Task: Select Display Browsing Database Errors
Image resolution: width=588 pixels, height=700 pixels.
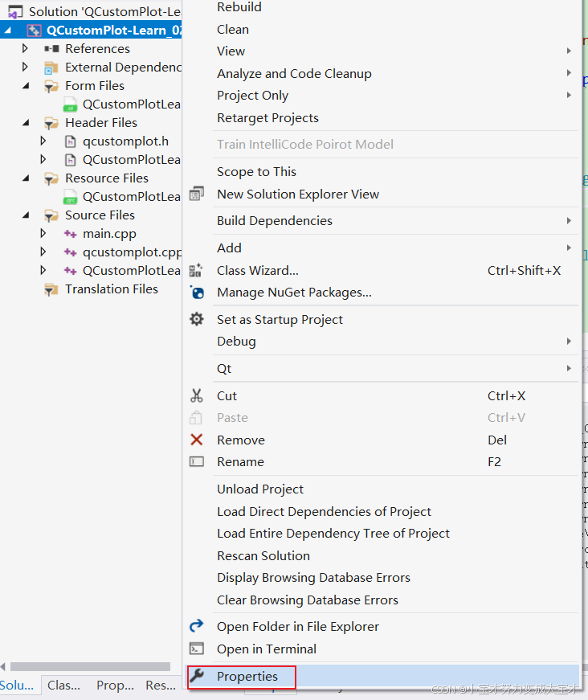Action: (382, 578)
